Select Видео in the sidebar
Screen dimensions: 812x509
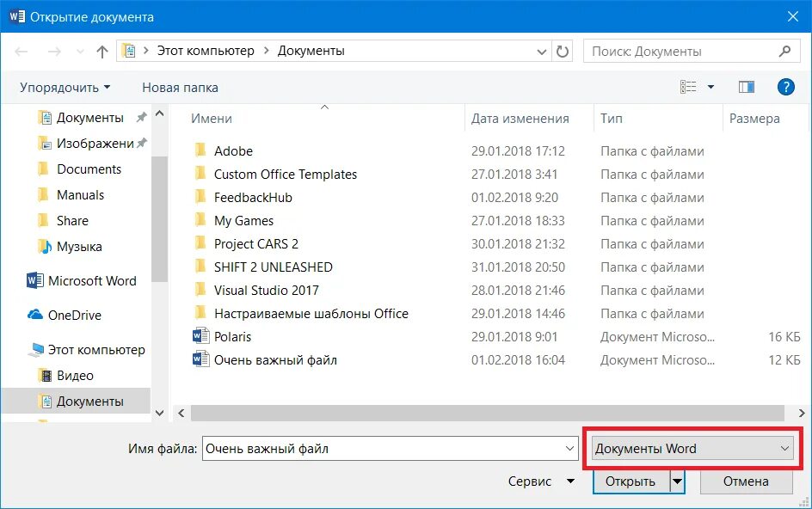click(x=75, y=376)
